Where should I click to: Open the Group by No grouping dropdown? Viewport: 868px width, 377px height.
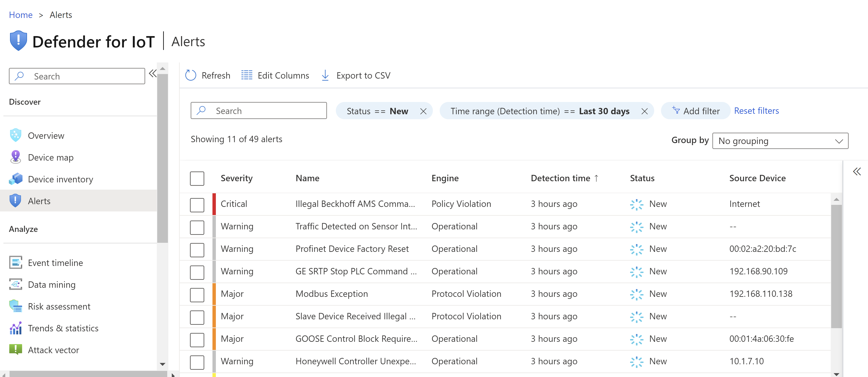780,141
